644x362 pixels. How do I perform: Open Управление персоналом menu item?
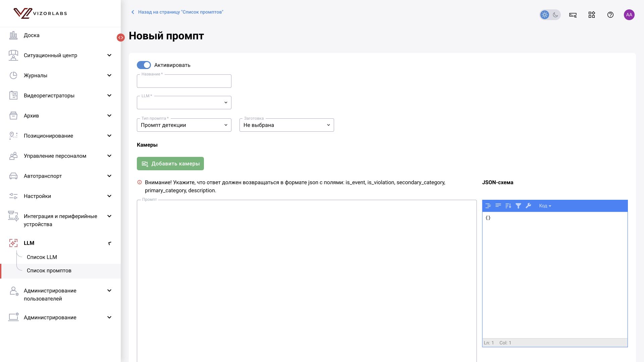pyautogui.click(x=60, y=156)
